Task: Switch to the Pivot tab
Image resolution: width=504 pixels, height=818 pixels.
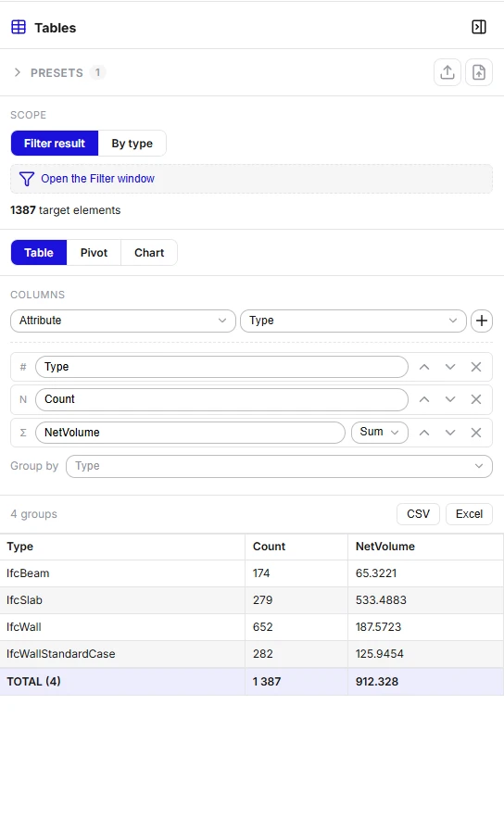Action: pos(94,253)
